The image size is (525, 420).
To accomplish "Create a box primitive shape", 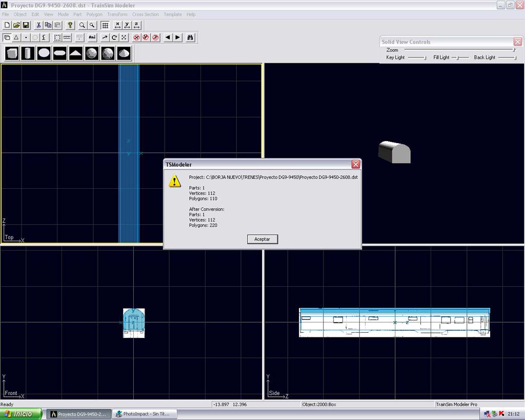I will [x=12, y=53].
